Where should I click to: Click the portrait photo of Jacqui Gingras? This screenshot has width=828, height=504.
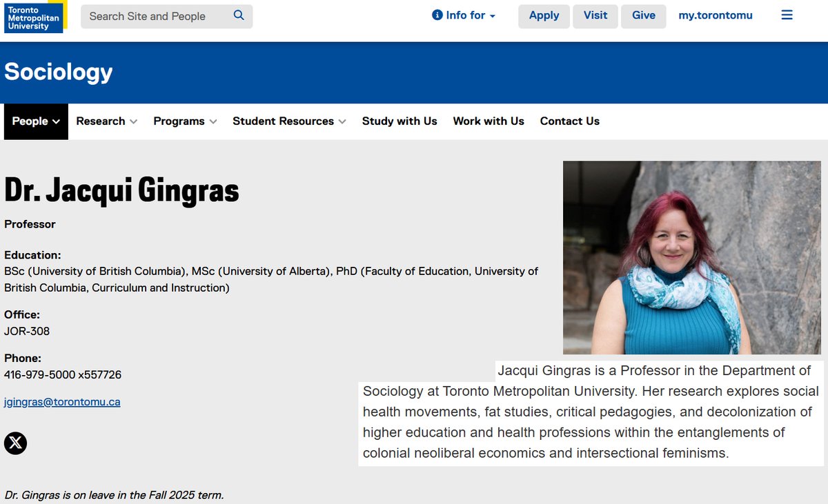tap(692, 258)
